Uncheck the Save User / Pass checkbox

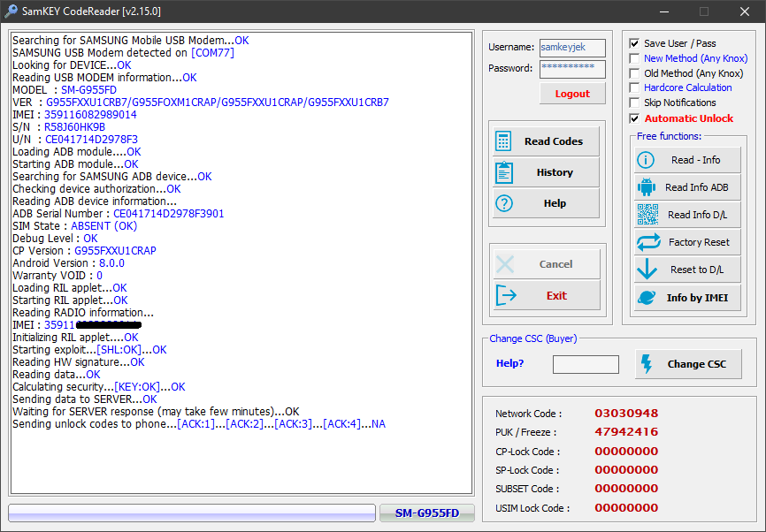tap(634, 43)
